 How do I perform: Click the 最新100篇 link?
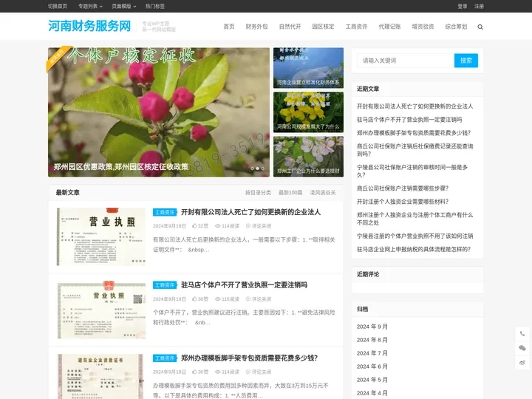click(x=290, y=193)
